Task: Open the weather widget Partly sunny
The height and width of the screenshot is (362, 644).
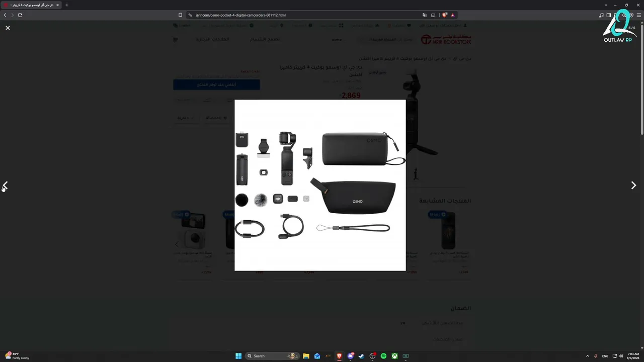Action: (x=17, y=356)
